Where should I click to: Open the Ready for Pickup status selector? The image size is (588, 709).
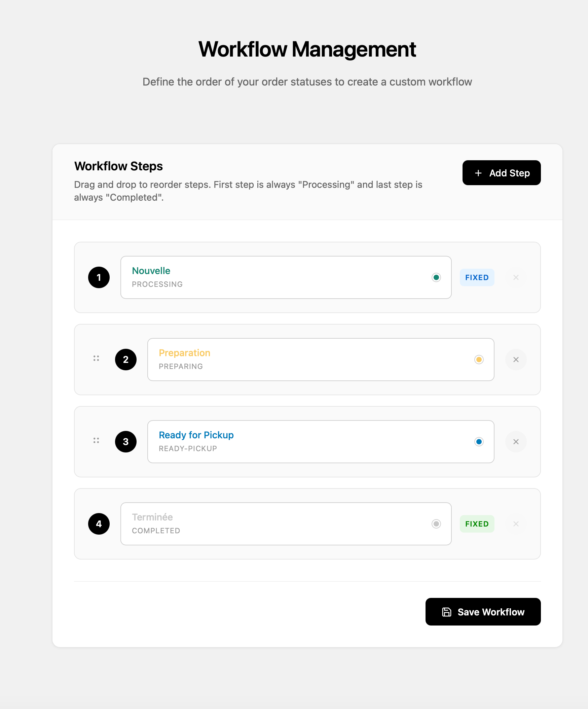(x=304, y=442)
